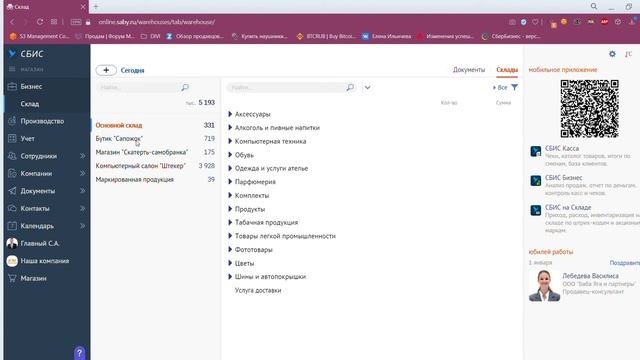
Task: Expand the Табачная продукция category
Action: tap(230, 222)
